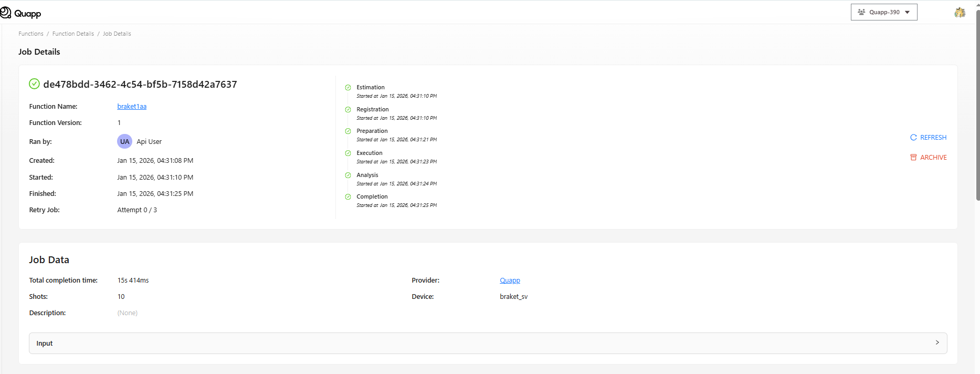Open the Quapp-390 workspace dropdown

pos(883,12)
